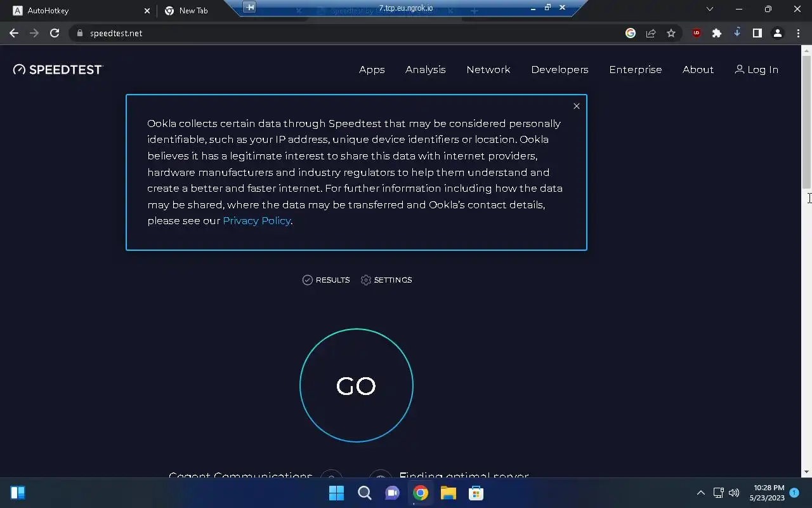Close the Ookla privacy notice

577,106
